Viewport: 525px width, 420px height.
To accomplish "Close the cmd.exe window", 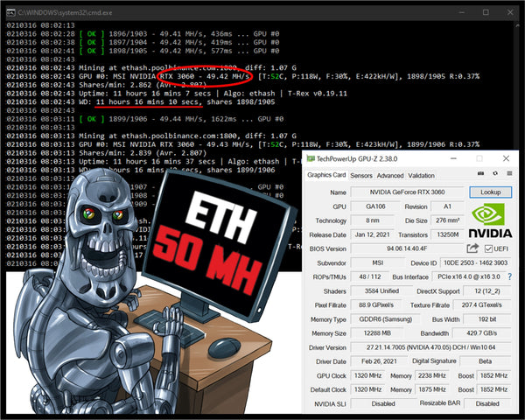I will point(510,12).
